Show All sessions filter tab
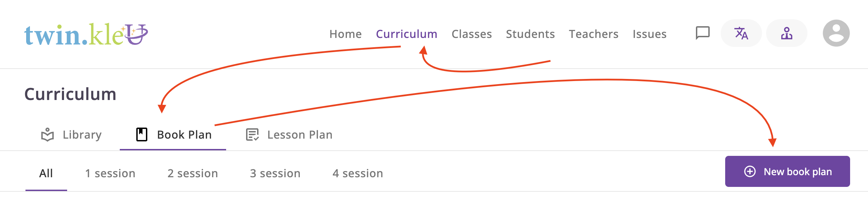 pyautogui.click(x=46, y=173)
